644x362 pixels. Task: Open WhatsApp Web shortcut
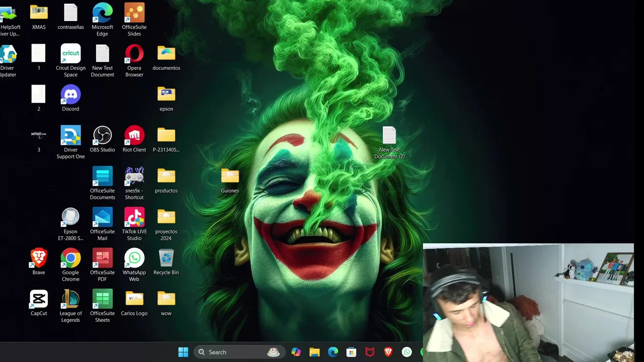pyautogui.click(x=134, y=265)
